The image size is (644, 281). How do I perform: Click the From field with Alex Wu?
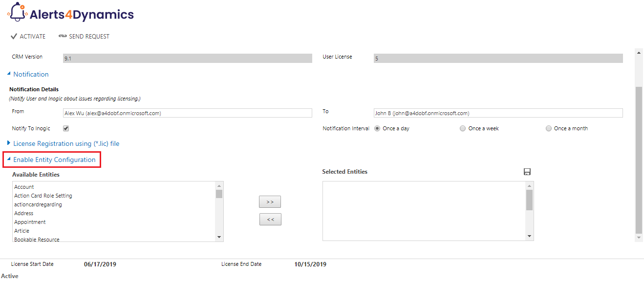[188, 113]
